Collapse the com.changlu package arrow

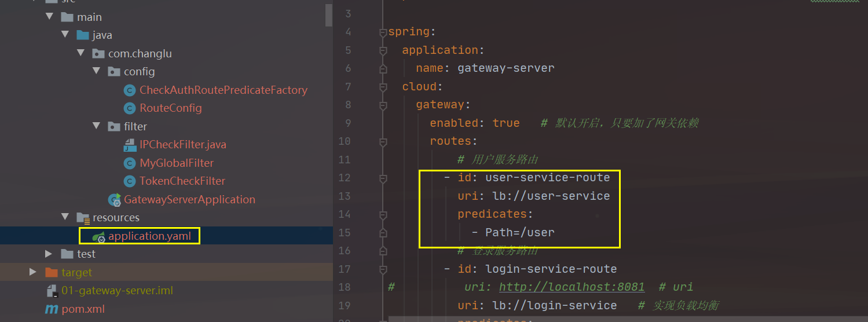[80, 54]
